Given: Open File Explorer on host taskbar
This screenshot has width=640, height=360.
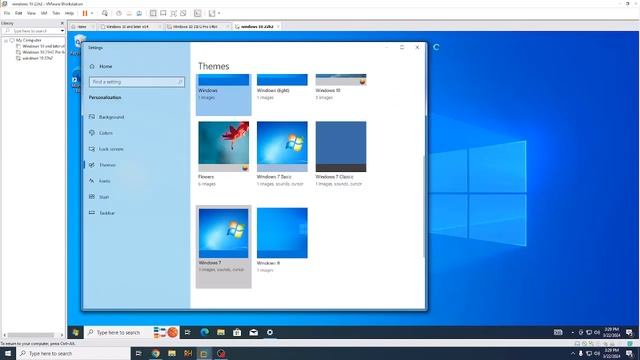Looking at the screenshot, I should (x=172, y=353).
